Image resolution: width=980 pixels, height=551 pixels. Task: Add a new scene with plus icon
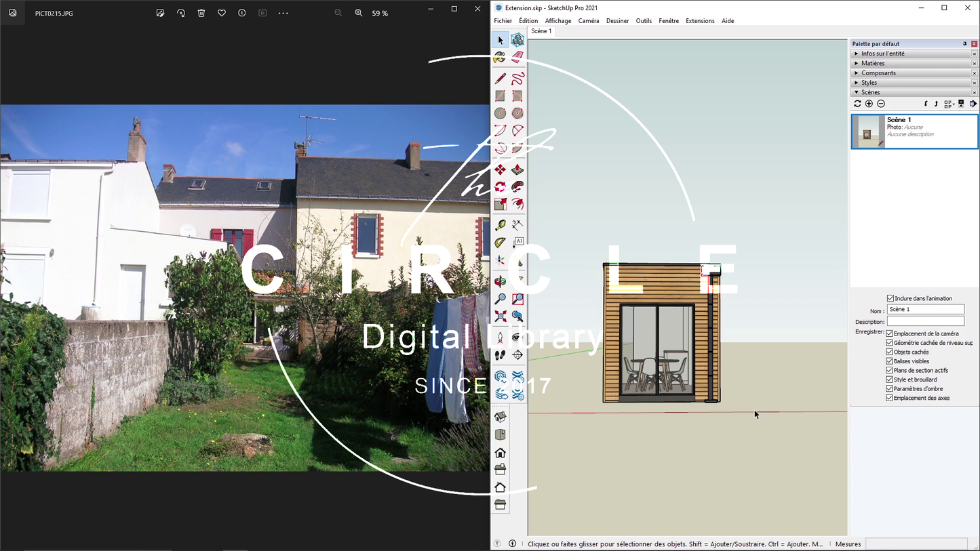(x=869, y=104)
